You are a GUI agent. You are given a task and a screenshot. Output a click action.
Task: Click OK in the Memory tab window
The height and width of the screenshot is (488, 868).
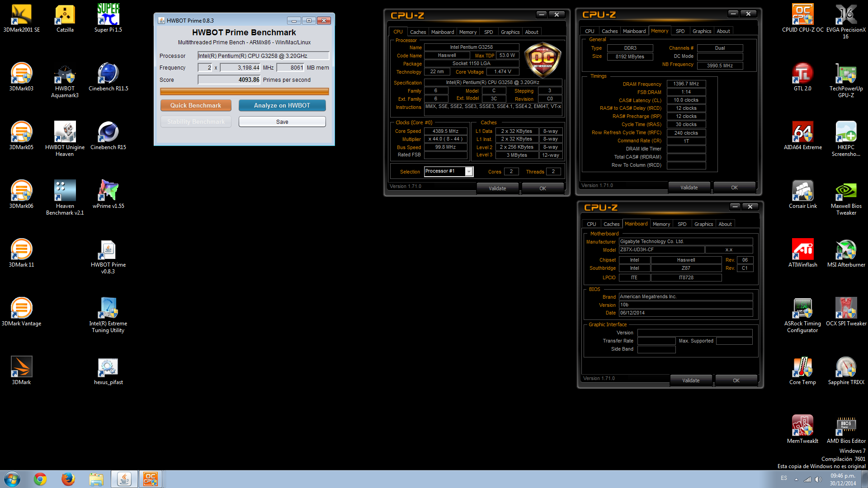734,188
